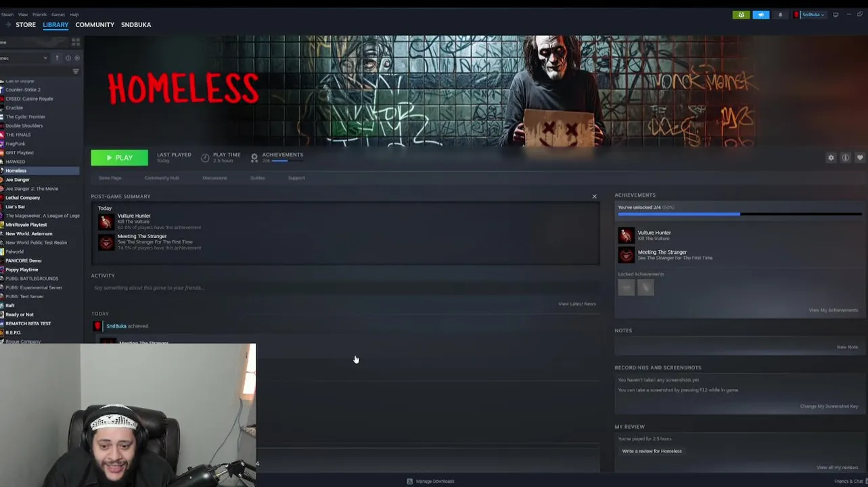Select Poppy Playtime in library list
Image resolution: width=868 pixels, height=487 pixels.
pyautogui.click(x=22, y=269)
